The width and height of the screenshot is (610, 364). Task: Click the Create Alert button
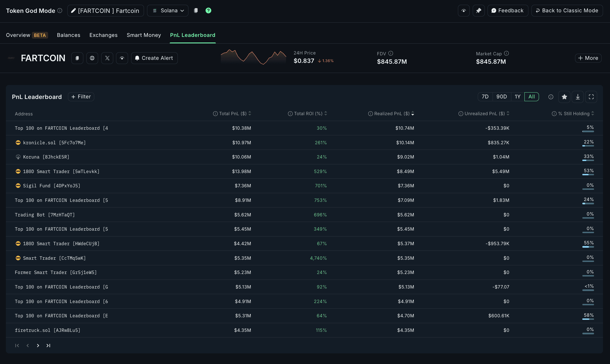click(154, 58)
